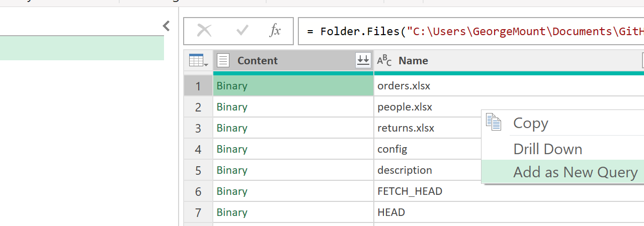644x226 pixels.
Task: Click the ABC text type icon for Name
Action: coord(384,61)
